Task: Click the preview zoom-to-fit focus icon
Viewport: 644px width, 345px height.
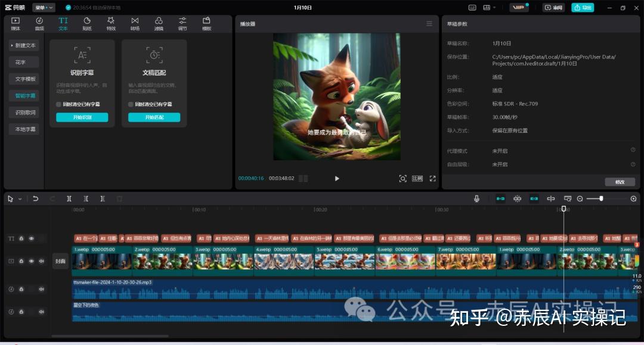Action: click(x=402, y=178)
